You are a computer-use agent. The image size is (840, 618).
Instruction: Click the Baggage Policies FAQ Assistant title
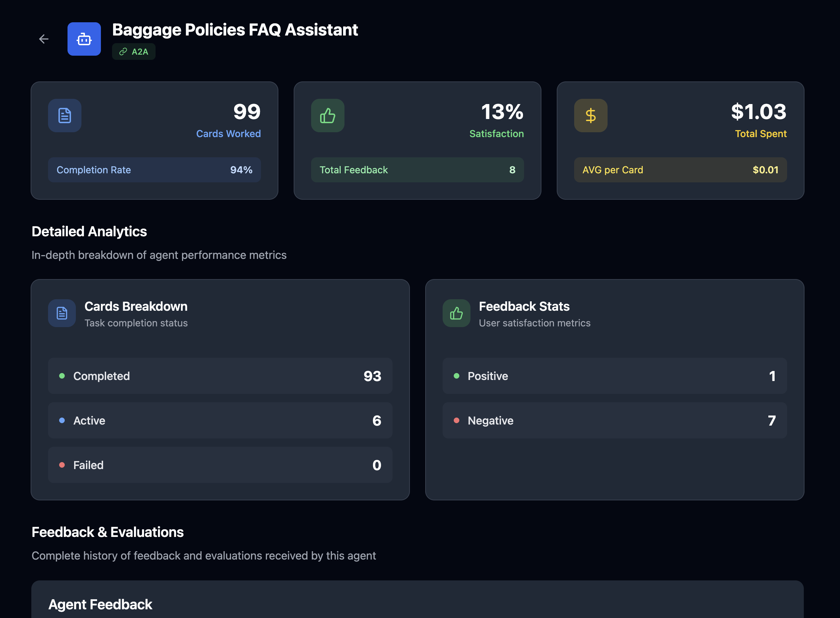tap(235, 30)
